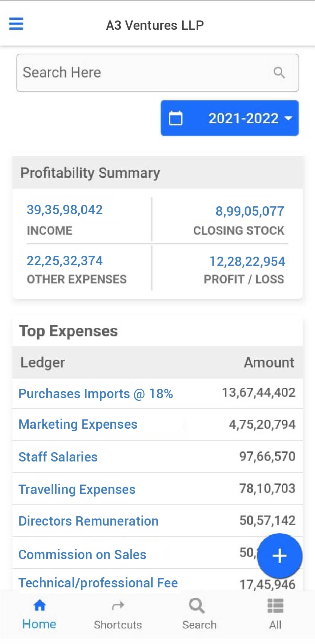This screenshot has width=315, height=644.
Task: Open the All list icon tab
Action: (x=275, y=615)
